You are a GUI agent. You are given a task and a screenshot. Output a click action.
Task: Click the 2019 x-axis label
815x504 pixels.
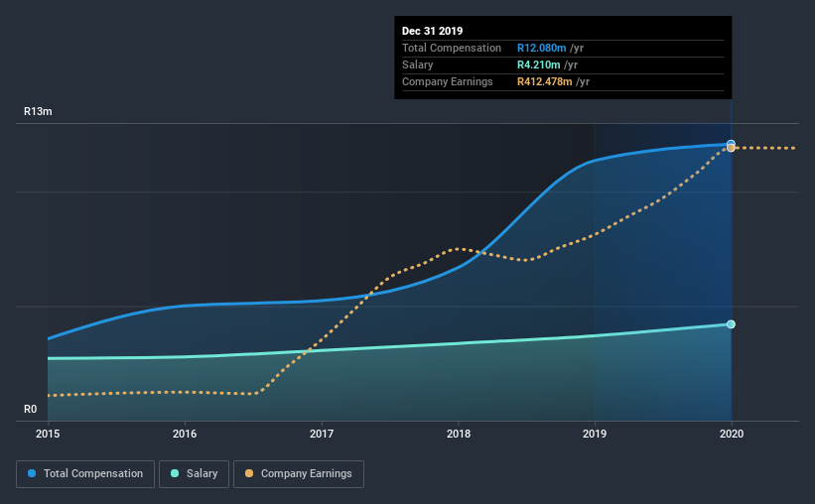[x=594, y=434]
